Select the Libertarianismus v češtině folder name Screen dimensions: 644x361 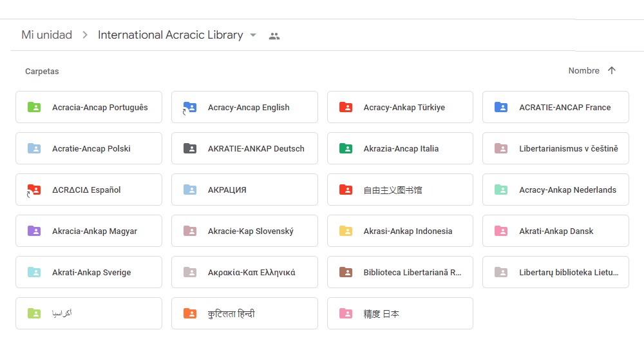click(569, 148)
